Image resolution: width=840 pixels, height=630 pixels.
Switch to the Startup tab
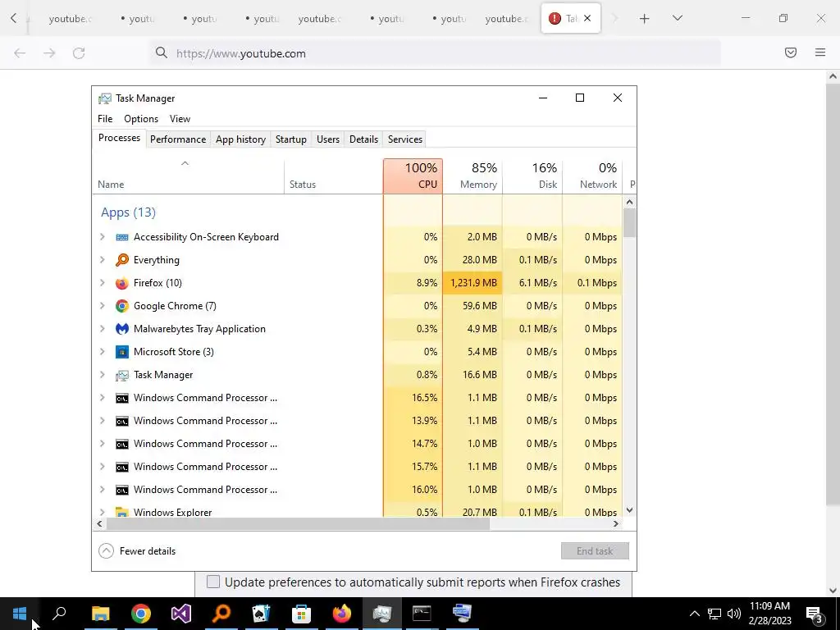point(291,139)
